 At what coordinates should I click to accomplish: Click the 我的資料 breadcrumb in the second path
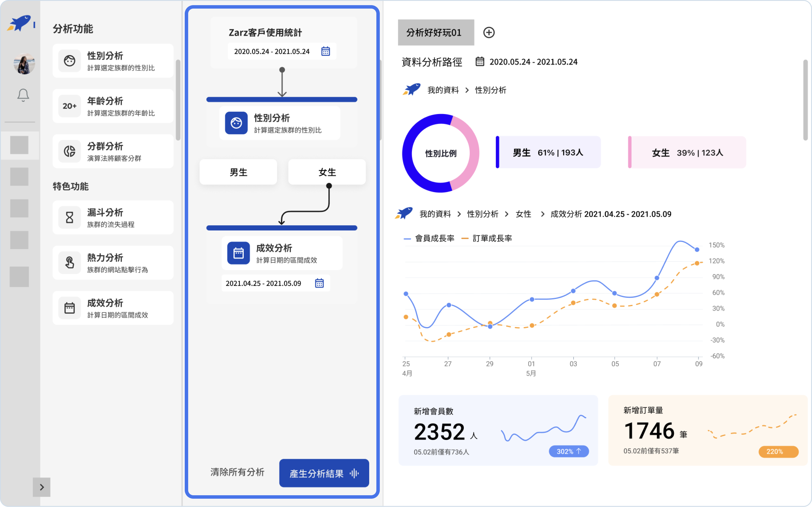point(435,214)
